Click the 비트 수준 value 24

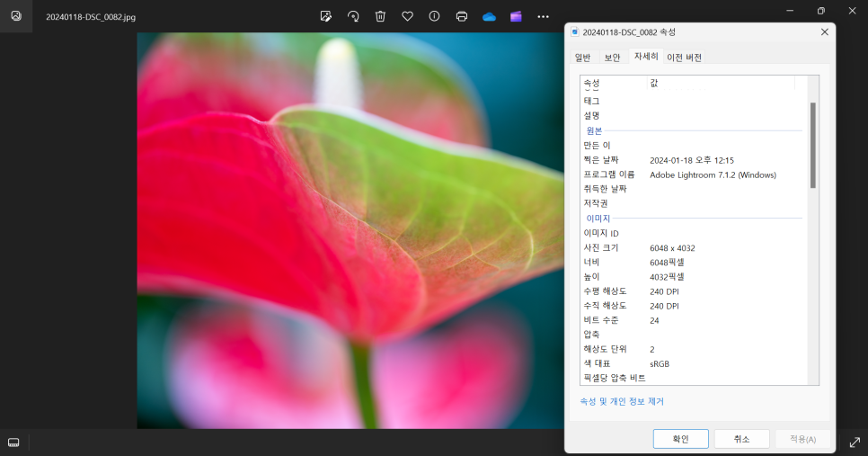(x=654, y=320)
